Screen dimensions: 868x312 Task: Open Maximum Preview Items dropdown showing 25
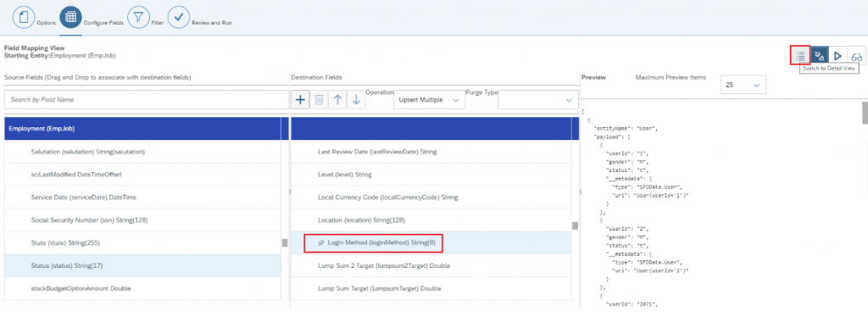click(x=743, y=85)
